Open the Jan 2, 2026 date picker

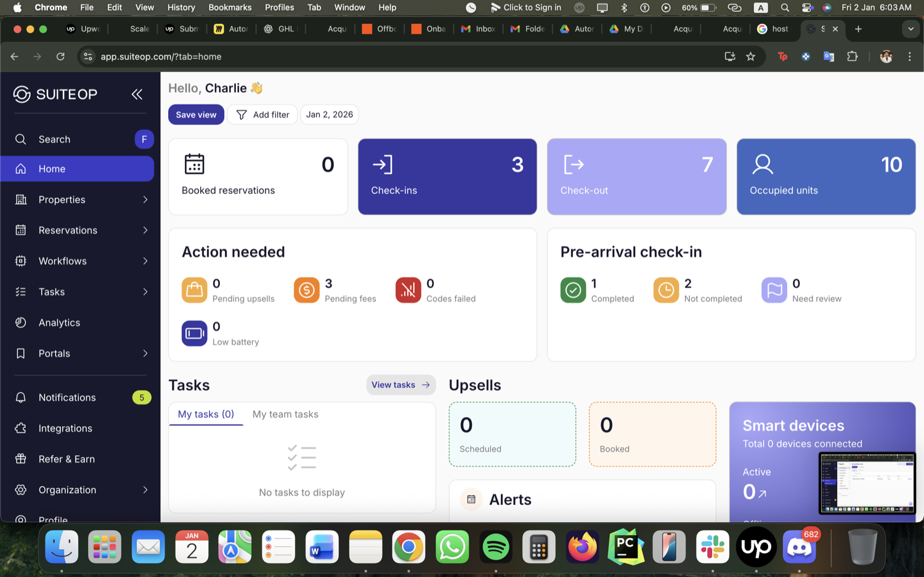click(330, 115)
